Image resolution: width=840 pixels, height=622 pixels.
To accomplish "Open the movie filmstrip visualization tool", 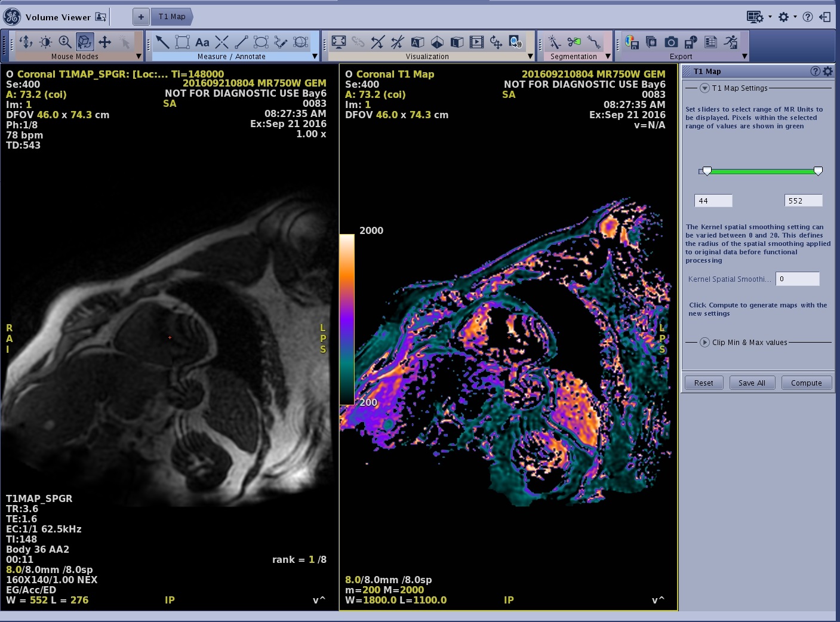I will pyautogui.click(x=476, y=42).
